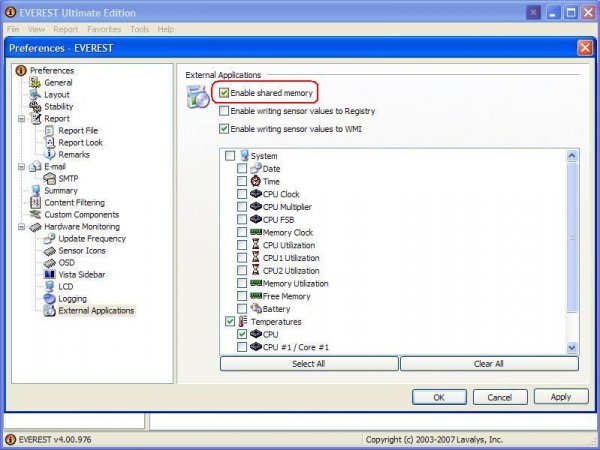Image resolution: width=600 pixels, height=450 pixels.
Task: Check the System group checkbox
Action: coord(230,156)
